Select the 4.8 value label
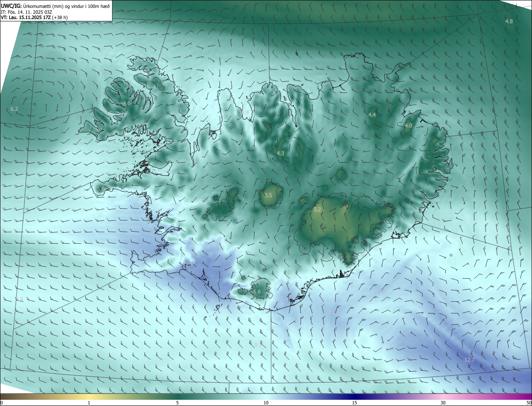532x406 pixels. (x=509, y=21)
